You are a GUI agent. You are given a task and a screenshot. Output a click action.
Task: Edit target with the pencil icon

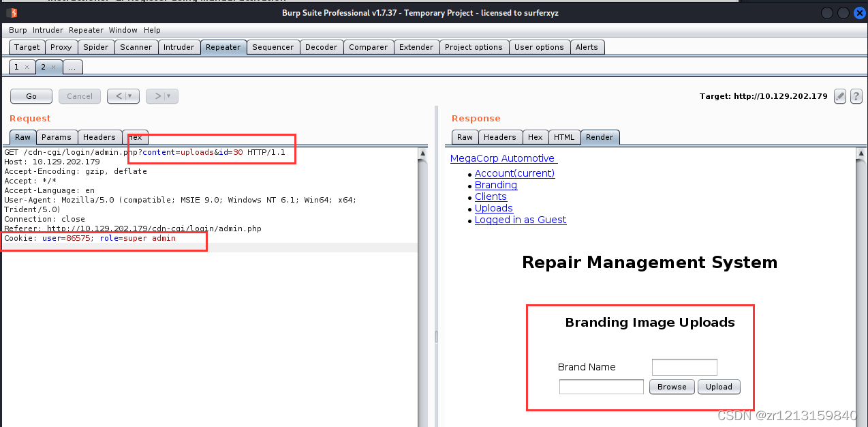(840, 96)
